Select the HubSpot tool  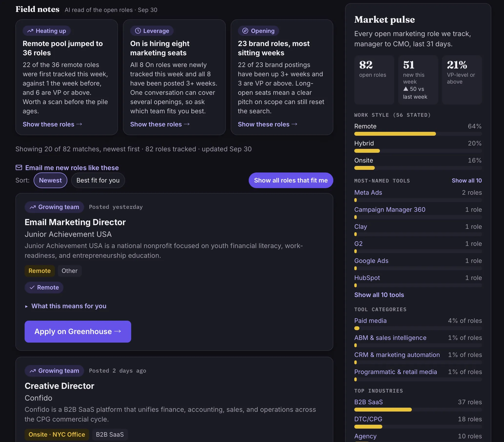pos(367,278)
